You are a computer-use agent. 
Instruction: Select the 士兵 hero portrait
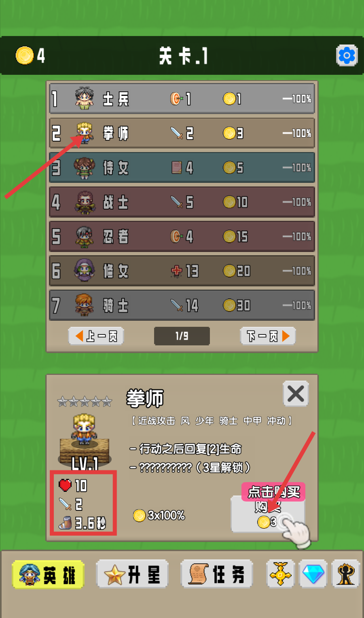(x=85, y=99)
